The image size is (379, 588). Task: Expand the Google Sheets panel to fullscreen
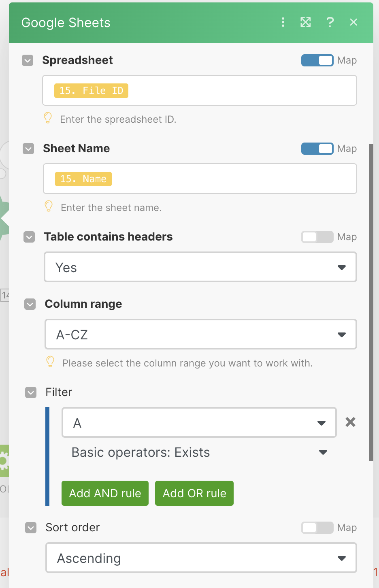coord(306,22)
